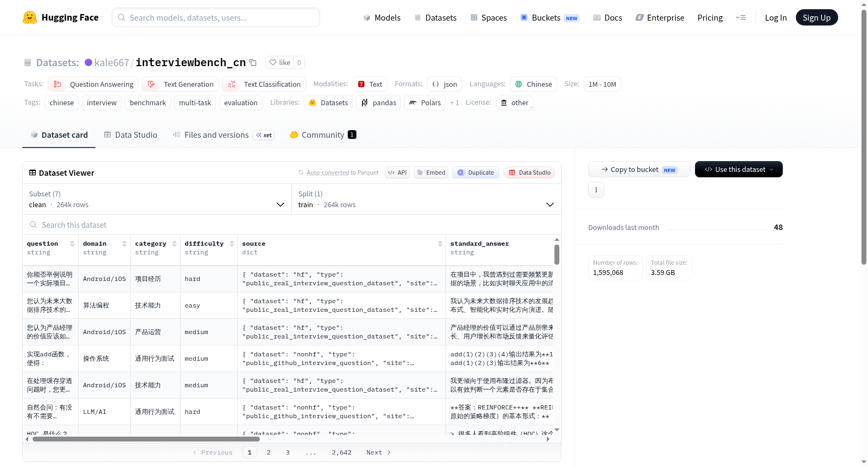Expand the Subset clean dropdown
The height and width of the screenshot is (467, 868).
pyautogui.click(x=157, y=199)
